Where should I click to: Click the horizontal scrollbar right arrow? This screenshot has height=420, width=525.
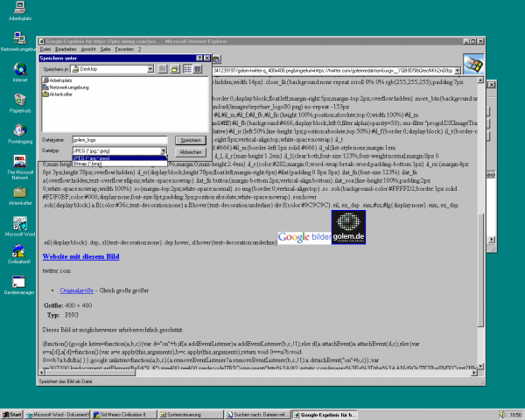(474, 373)
